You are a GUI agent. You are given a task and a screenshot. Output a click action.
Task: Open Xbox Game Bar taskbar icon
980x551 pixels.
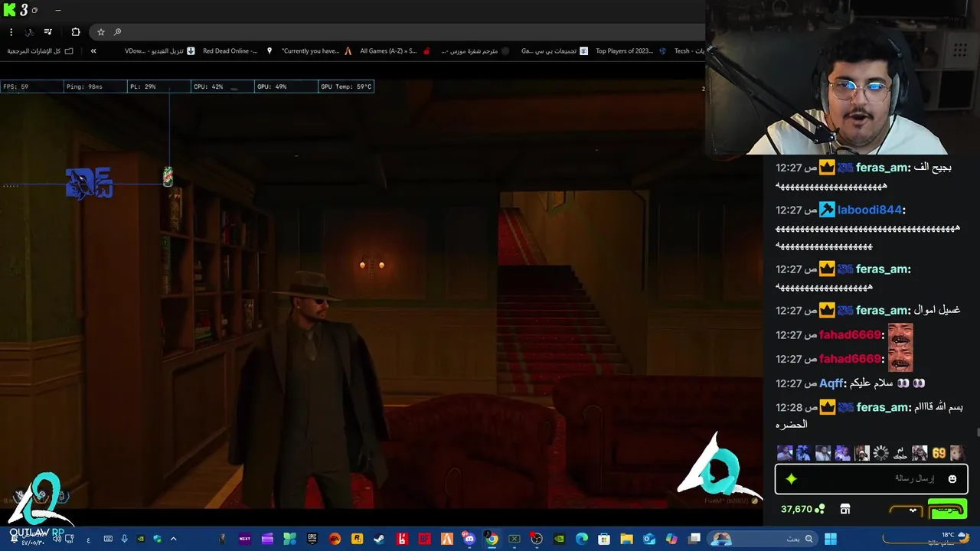514,539
